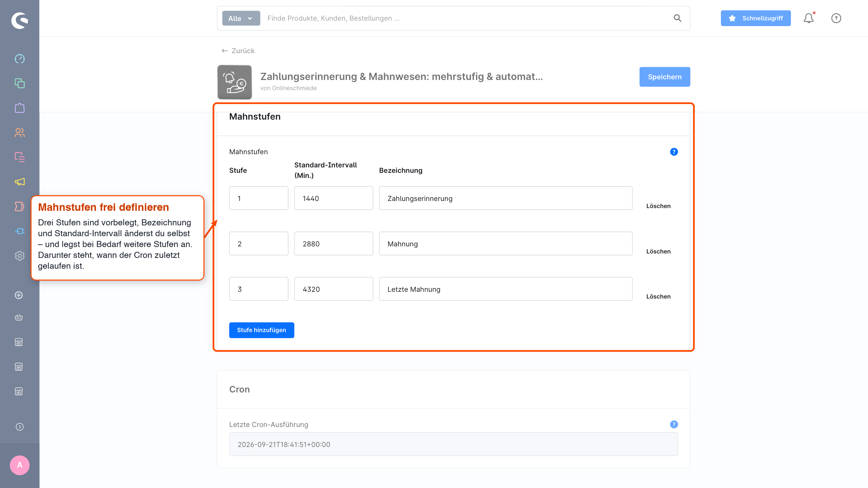Click the von Onlineschmiede text

tap(289, 88)
